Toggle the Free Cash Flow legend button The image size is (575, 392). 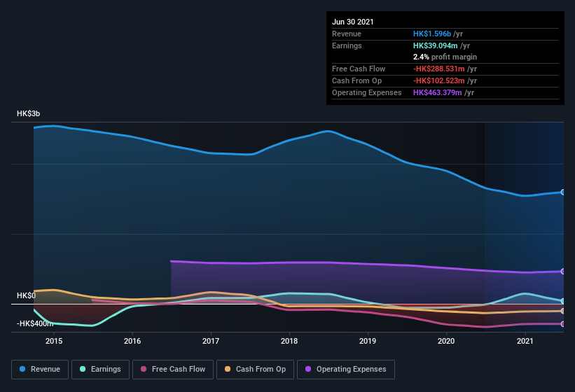173,370
